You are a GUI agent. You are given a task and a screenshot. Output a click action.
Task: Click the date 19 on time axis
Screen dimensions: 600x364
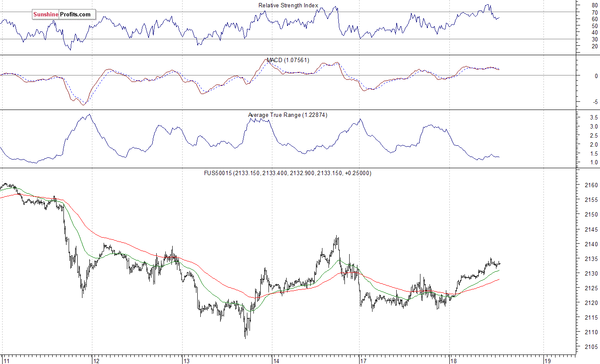548,361
